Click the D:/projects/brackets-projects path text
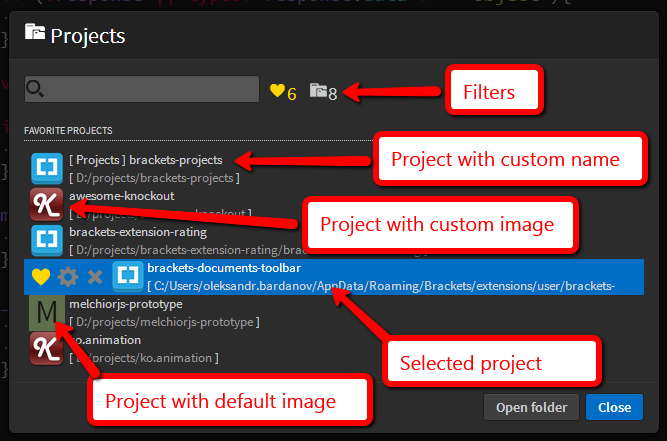Screen dimensions: 667x441 point(154,178)
